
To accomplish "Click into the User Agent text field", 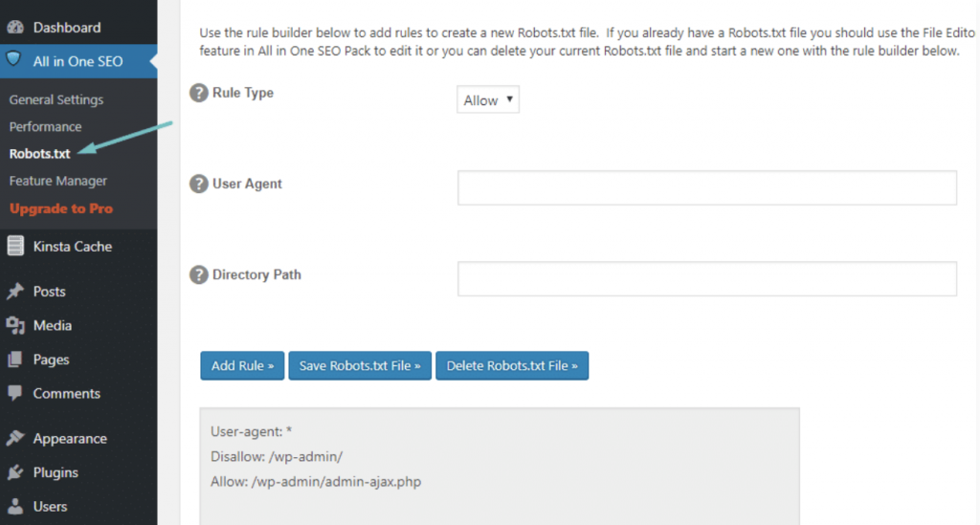I will [x=706, y=188].
